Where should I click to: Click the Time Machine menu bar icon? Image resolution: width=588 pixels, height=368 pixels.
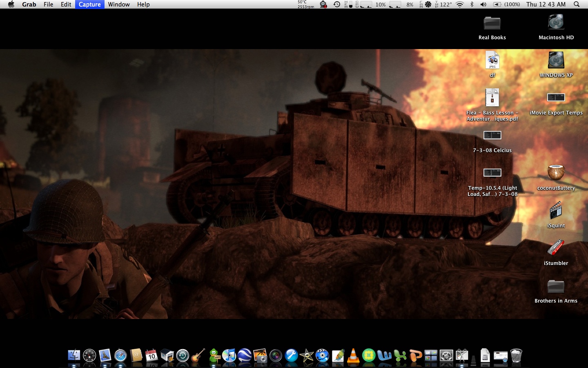(337, 4)
